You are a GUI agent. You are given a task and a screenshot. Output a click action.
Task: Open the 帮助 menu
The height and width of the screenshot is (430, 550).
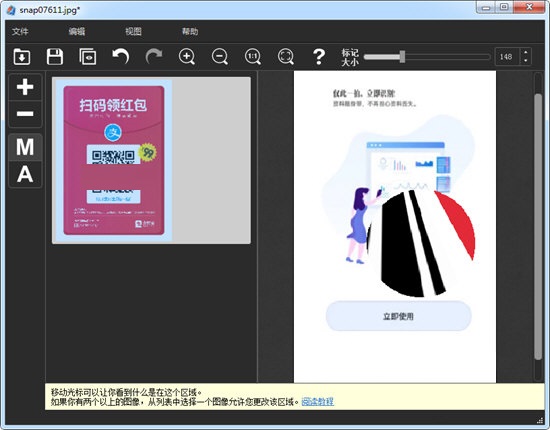190,32
